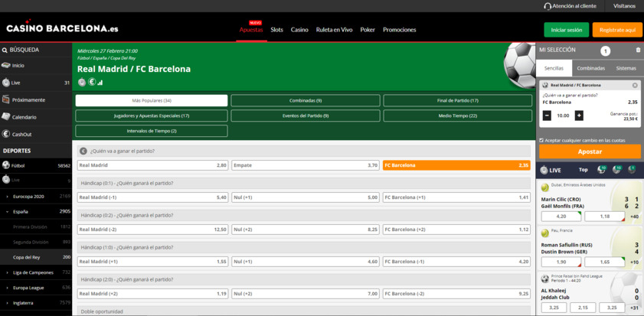Select the Final de Partido (17) market filter
This screenshot has height=316, width=644.
457,100
